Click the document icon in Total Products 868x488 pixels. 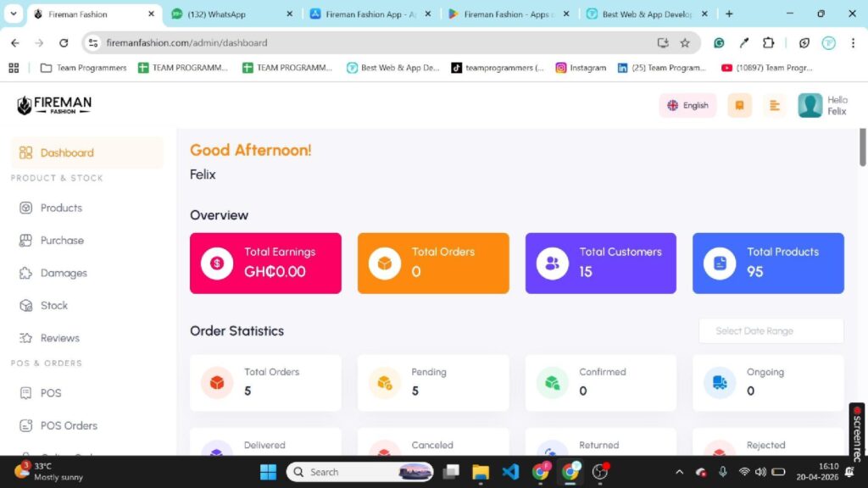(x=720, y=263)
